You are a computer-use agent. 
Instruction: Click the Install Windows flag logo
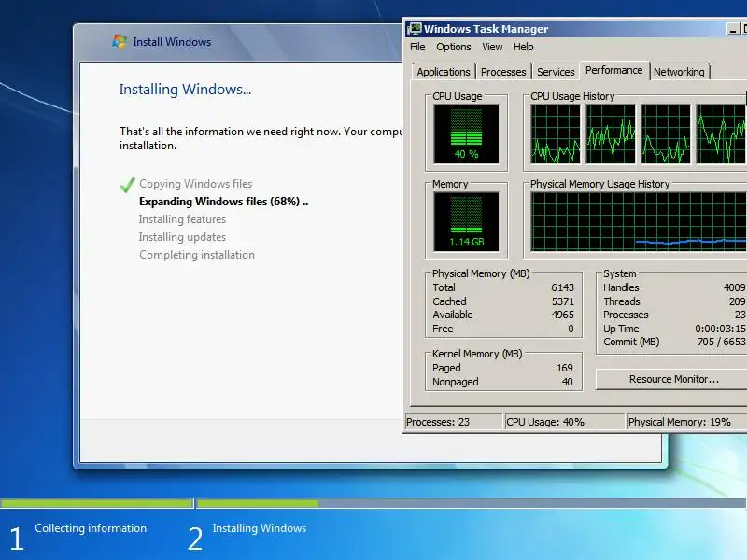click(120, 41)
